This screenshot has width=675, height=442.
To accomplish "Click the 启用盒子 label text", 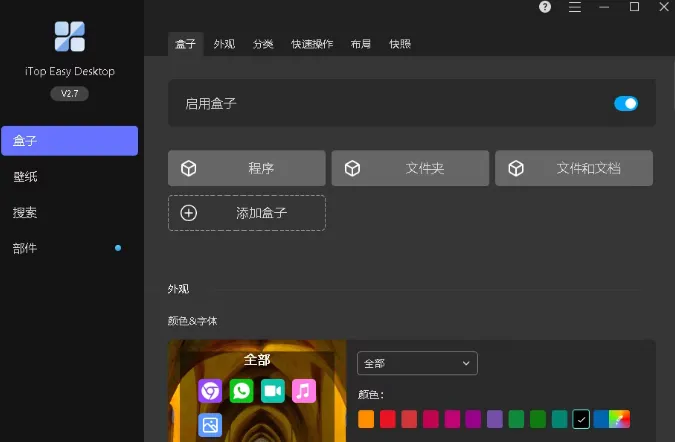I will (211, 104).
